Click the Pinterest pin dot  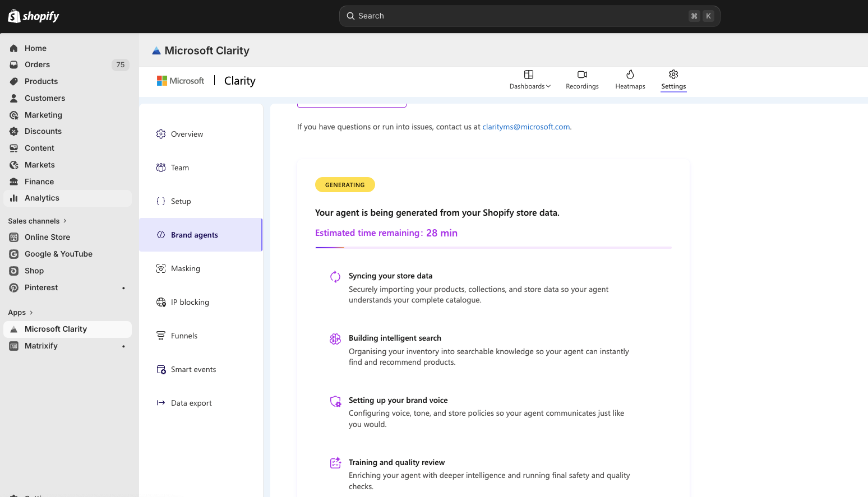123,288
